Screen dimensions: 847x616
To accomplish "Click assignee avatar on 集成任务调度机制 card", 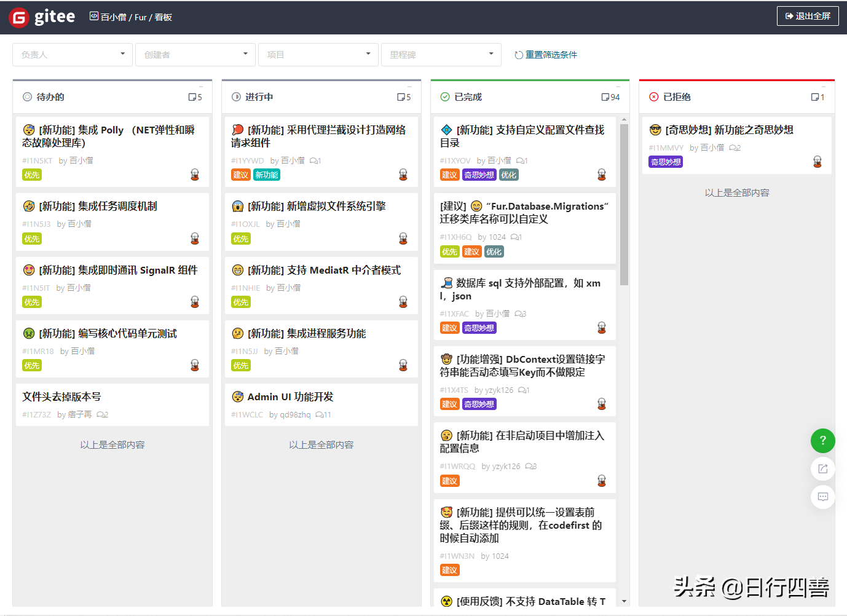I will (x=195, y=239).
